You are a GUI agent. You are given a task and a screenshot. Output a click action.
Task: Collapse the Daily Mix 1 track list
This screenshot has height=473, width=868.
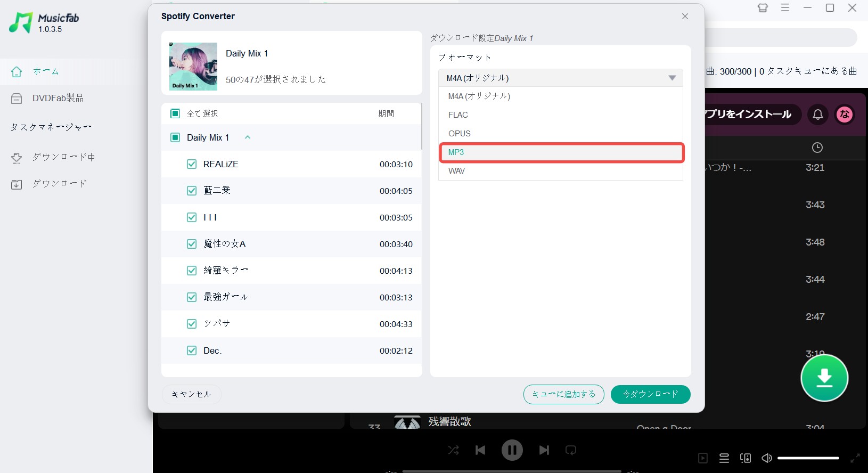[248, 137]
